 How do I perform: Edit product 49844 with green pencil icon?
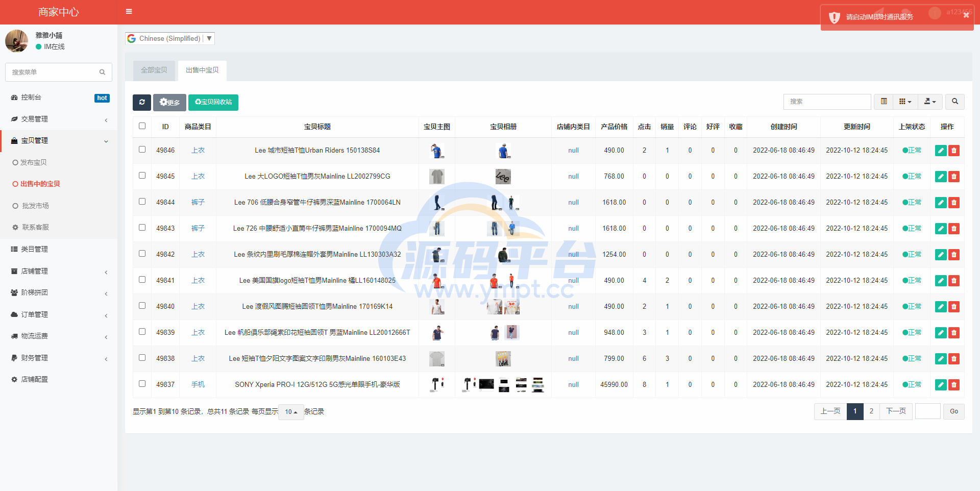(x=941, y=203)
